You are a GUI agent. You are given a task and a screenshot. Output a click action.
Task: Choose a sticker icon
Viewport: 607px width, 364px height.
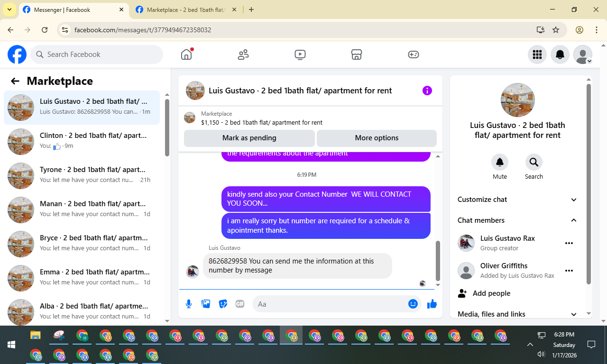pyautogui.click(x=223, y=304)
